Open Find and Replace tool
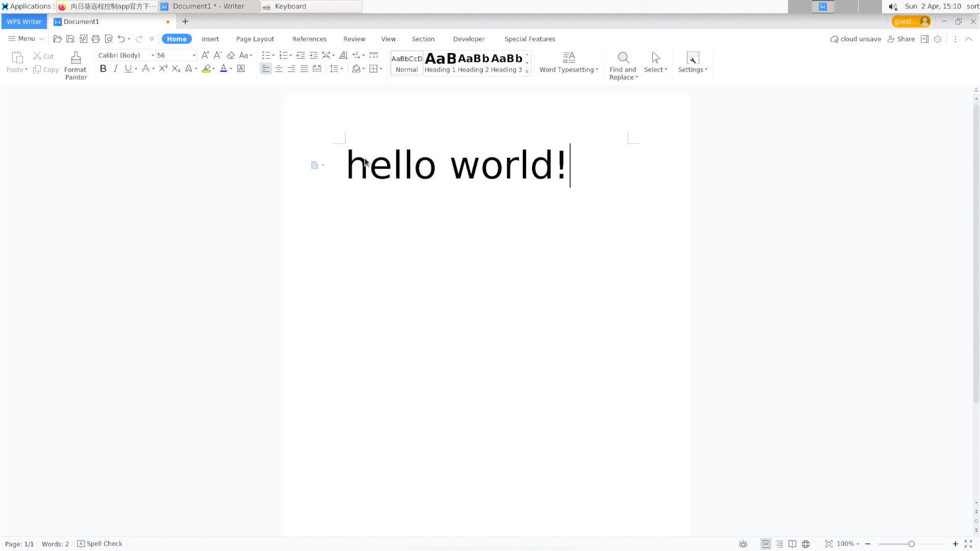The width and height of the screenshot is (980, 551). tap(623, 65)
